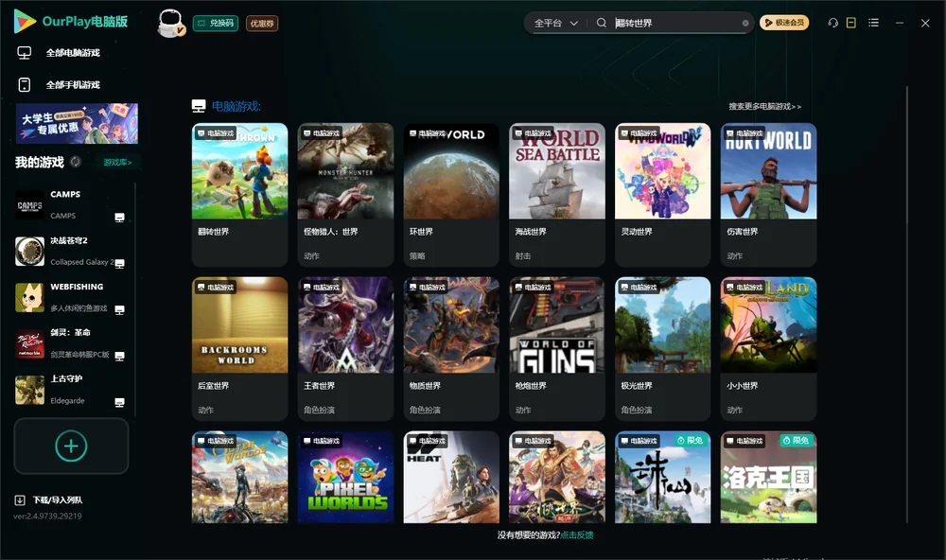Open the main menu list icon
946x560 pixels.
(873, 23)
